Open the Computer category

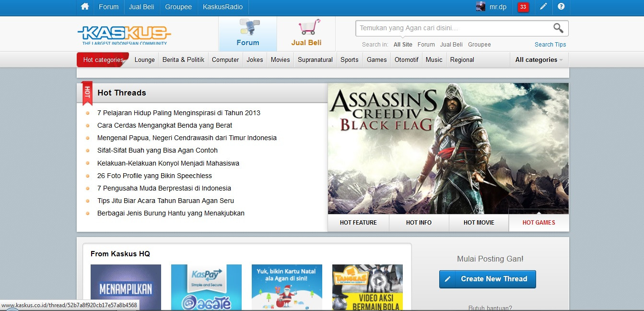pos(225,60)
